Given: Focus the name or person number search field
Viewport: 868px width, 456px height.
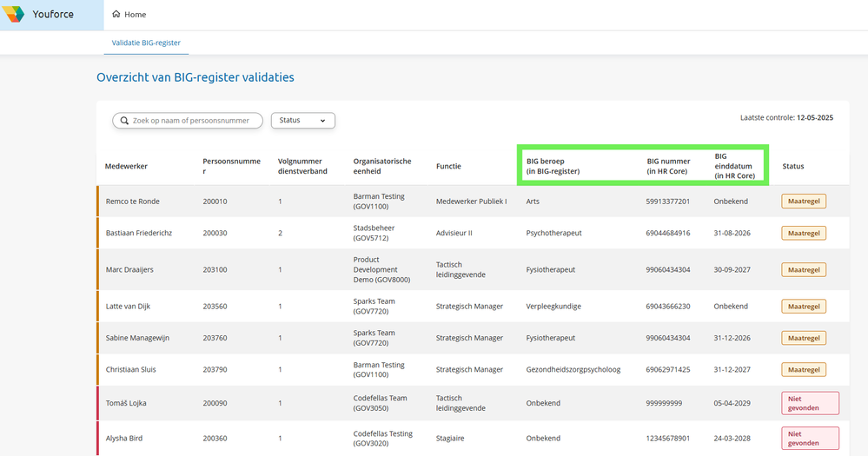Looking at the screenshot, I should tap(195, 121).
